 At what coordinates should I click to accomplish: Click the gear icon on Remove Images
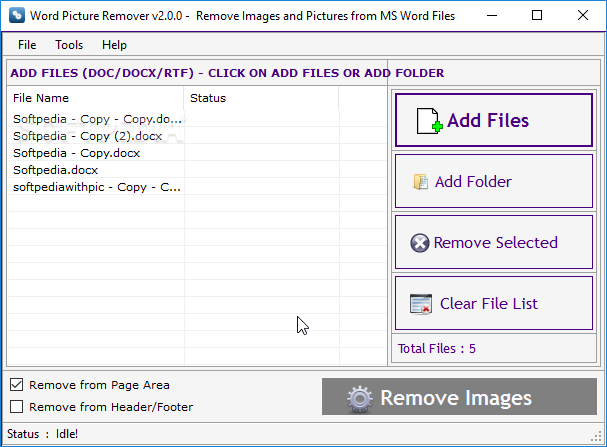pos(360,399)
